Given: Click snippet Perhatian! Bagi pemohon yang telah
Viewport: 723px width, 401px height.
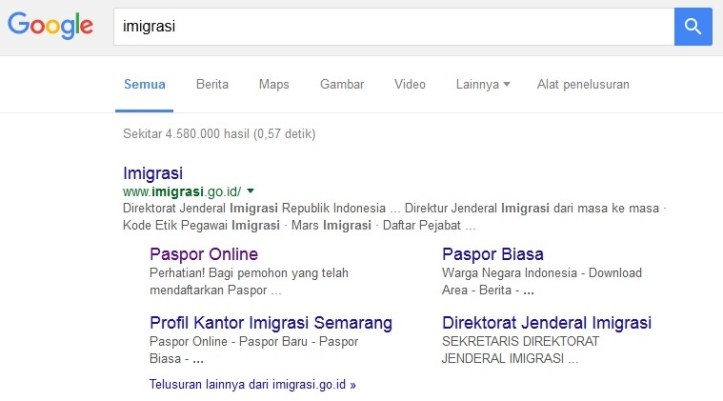Looking at the screenshot, I should tap(249, 281).
